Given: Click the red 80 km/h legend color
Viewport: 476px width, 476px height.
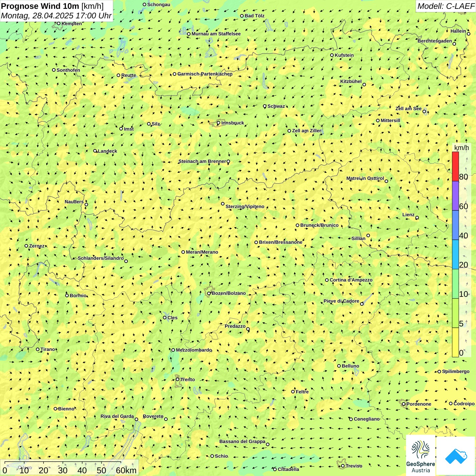Looking at the screenshot, I should pos(455,166).
